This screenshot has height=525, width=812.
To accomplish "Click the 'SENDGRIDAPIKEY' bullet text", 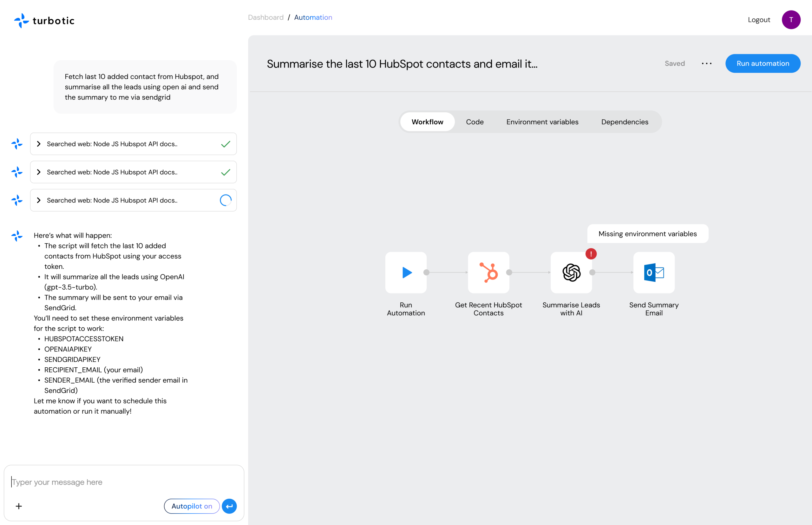I will [72, 360].
